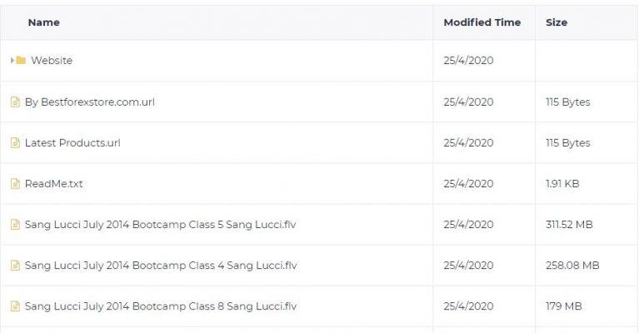Select Bootcamp Class 5 Sang Lucci.flv
Image resolution: width=644 pixels, height=333 pixels.
(x=160, y=225)
